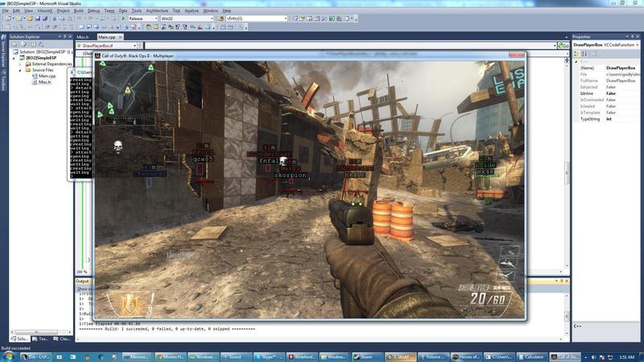
Task: Click Start Debugging green play arrow
Action: click(x=123, y=19)
